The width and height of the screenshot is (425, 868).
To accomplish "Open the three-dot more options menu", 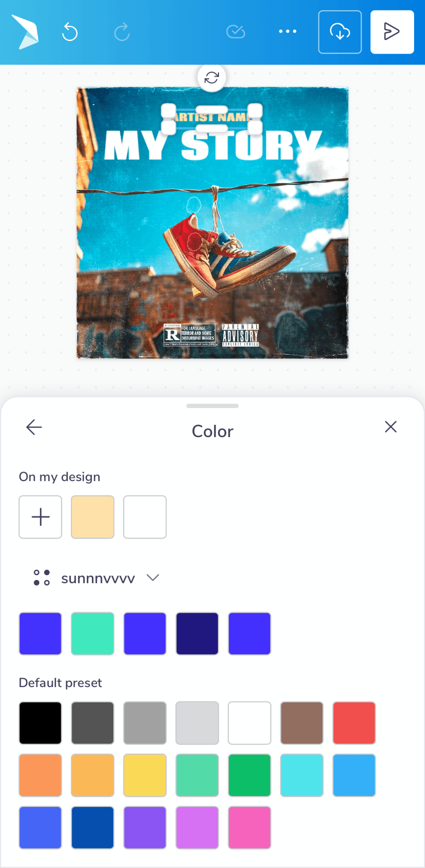I will click(288, 31).
